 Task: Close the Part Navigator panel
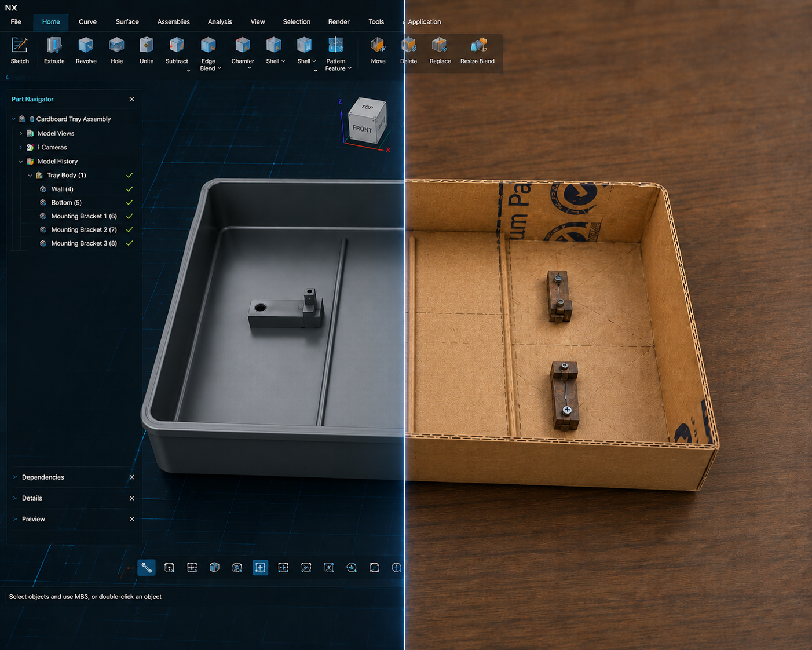131,100
